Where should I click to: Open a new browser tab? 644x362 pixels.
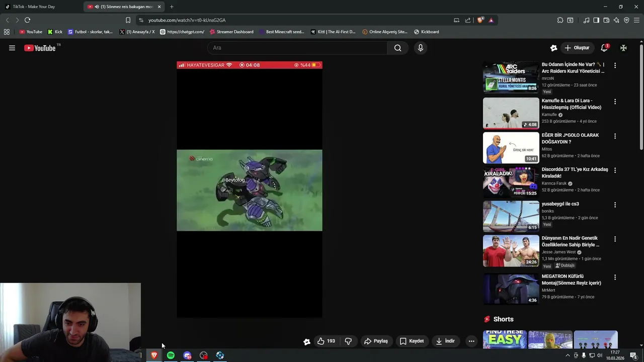tap(172, 7)
